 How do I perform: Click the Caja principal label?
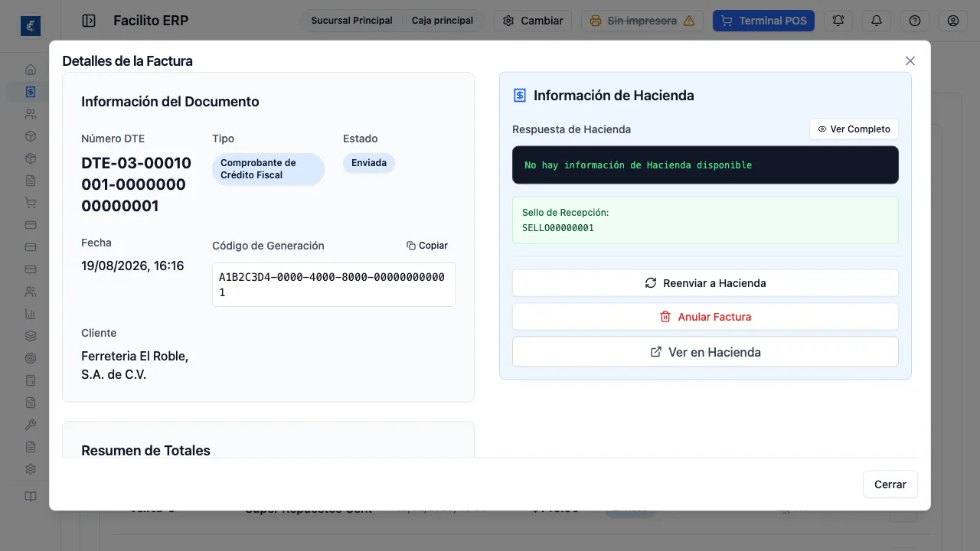443,21
